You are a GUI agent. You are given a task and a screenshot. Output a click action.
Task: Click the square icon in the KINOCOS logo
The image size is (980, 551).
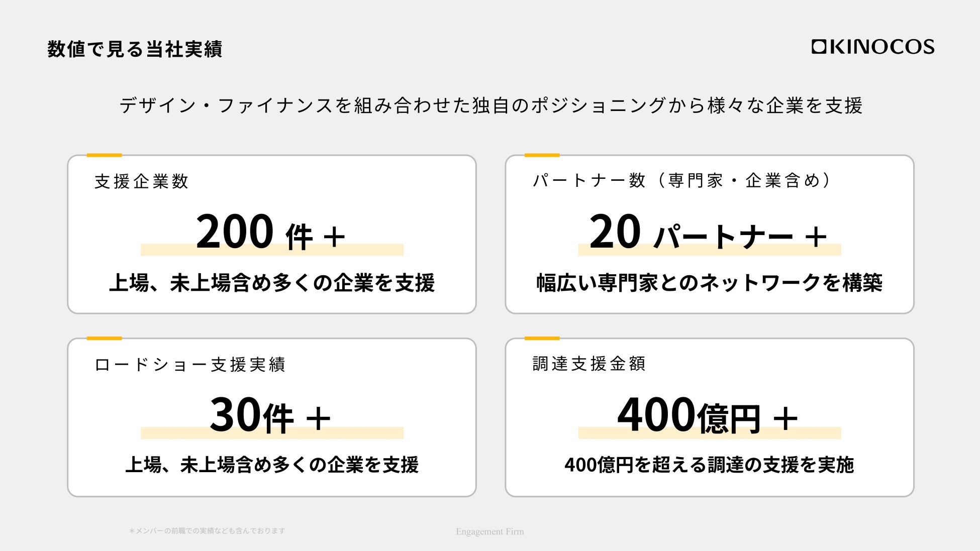[819, 47]
